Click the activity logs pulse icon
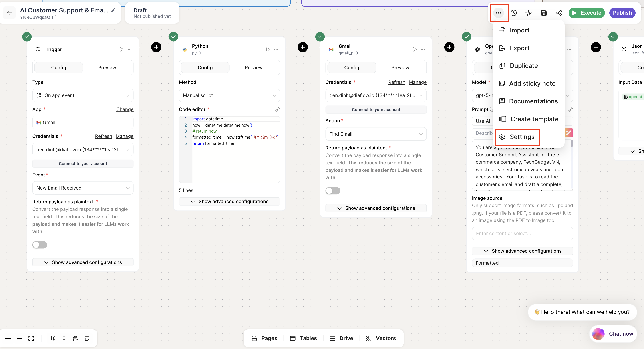Viewport: 644px width, 349px height. tap(529, 13)
